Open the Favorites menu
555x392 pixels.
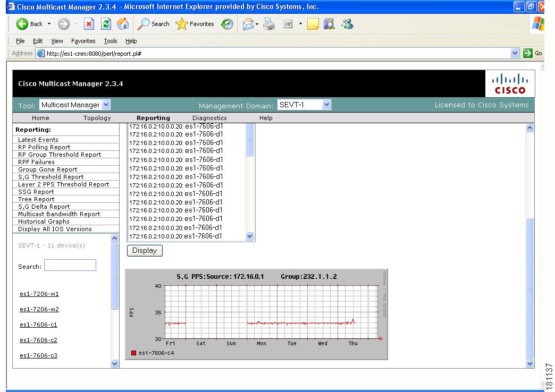pyautogui.click(x=83, y=41)
